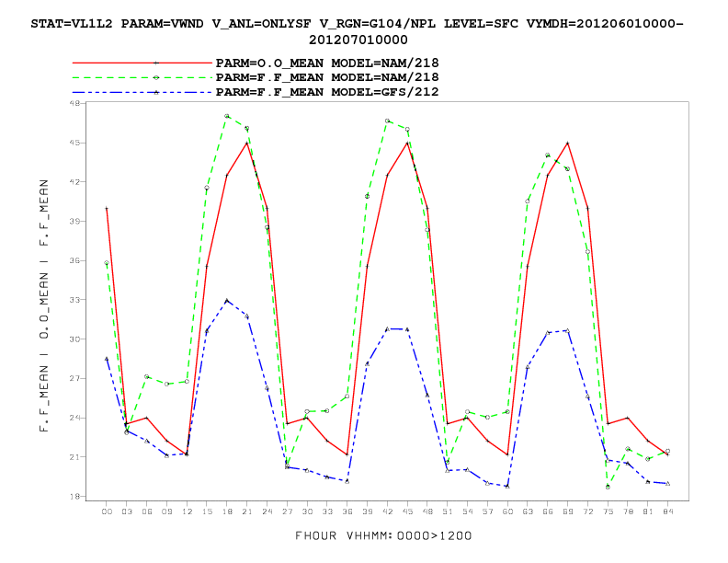728x563 pixels.
Task: Click y-axis tick label 30
Action: tap(74, 339)
